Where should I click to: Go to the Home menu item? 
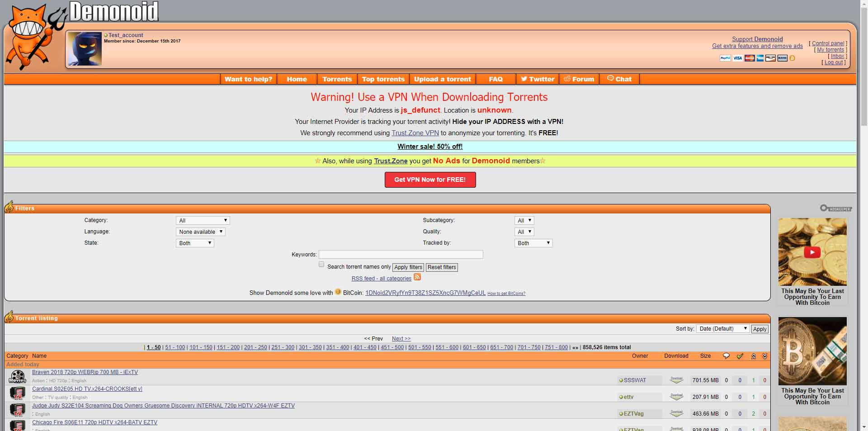[297, 79]
